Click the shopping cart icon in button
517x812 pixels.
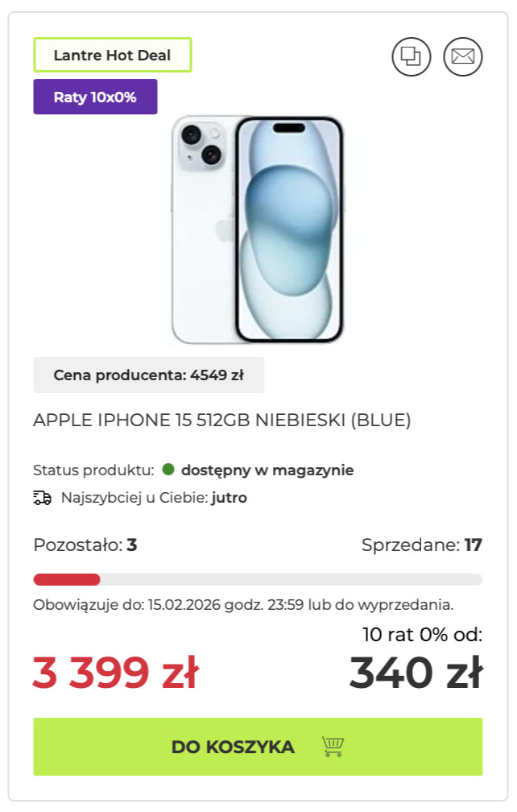click(x=333, y=747)
